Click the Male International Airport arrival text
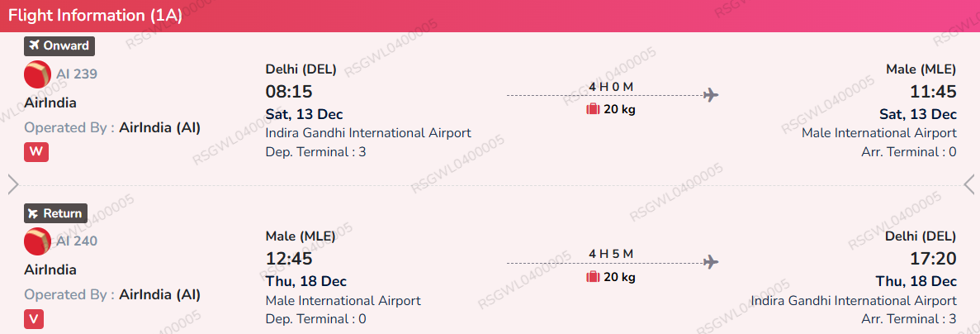The height and width of the screenshot is (334, 980). click(879, 132)
